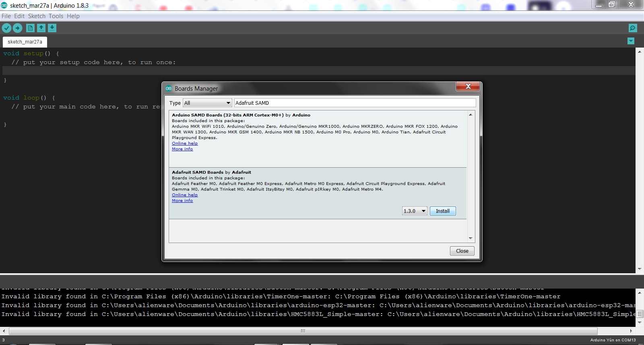Open the File menu
644x345 pixels.
6,16
